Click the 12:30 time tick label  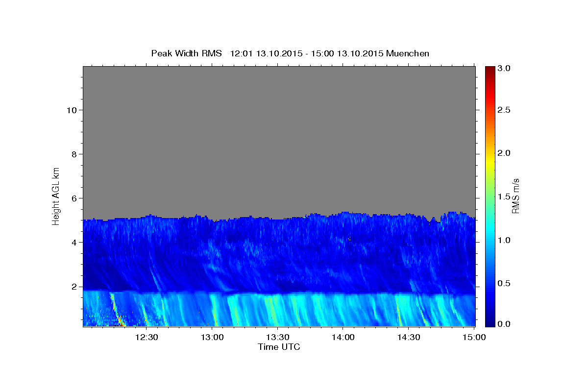click(x=146, y=337)
